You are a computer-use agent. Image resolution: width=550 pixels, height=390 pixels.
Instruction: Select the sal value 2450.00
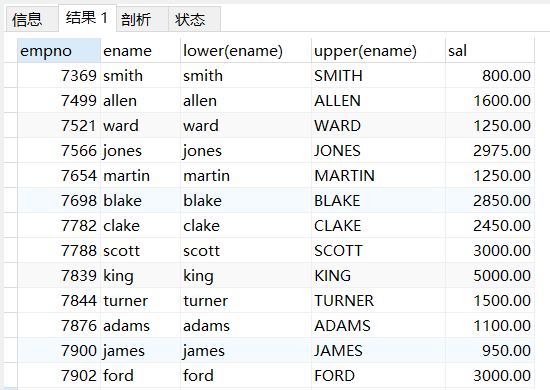pyautogui.click(x=490, y=226)
